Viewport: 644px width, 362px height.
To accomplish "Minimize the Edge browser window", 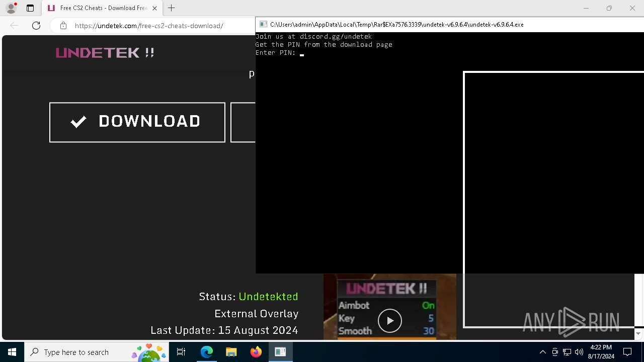I will (x=586, y=8).
